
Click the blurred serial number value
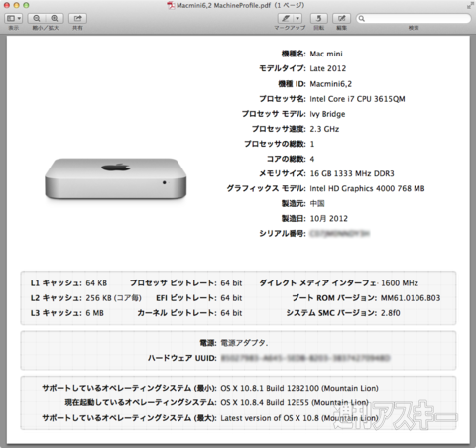[x=339, y=234]
